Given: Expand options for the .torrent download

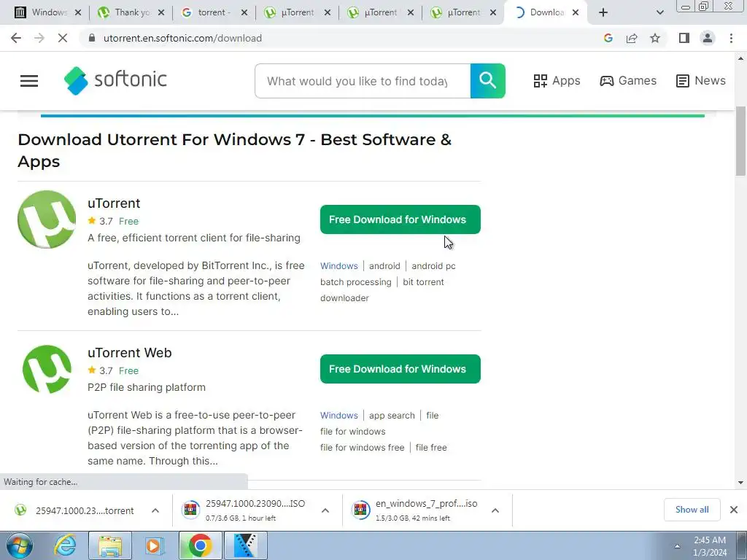Looking at the screenshot, I should (x=155, y=510).
